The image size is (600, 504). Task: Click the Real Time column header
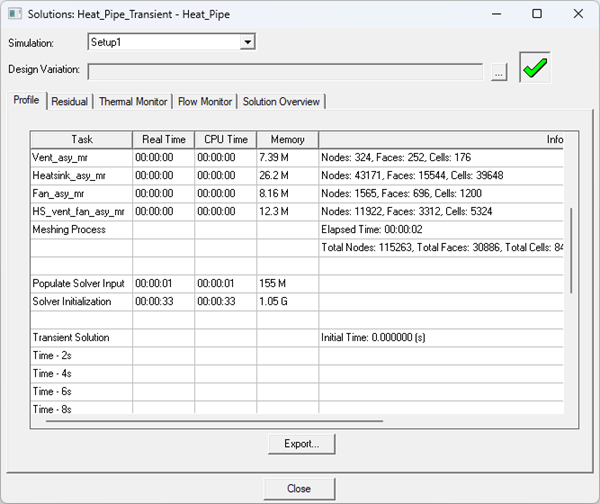pyautogui.click(x=164, y=140)
